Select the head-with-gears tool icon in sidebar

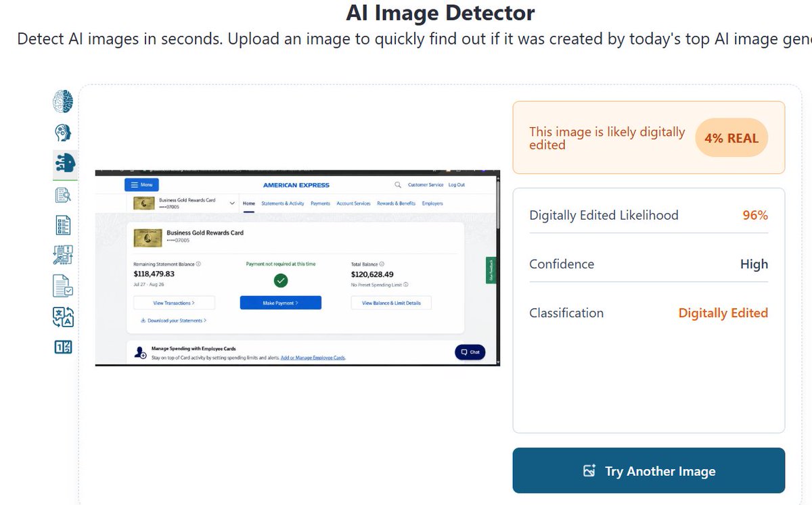tap(63, 133)
